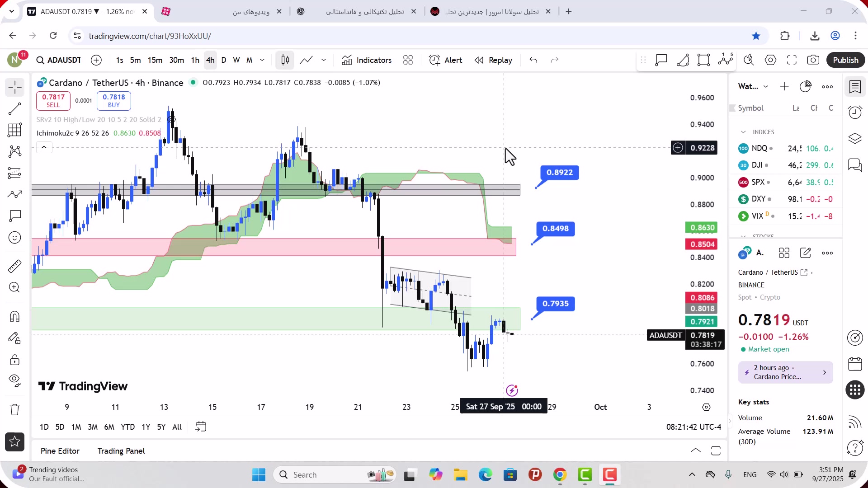Open chart time axis settings gear
Screen dimensions: 868x488
pos(706,407)
